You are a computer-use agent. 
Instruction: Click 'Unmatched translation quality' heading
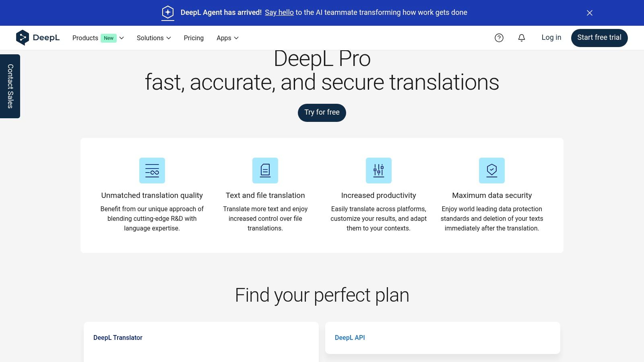tap(152, 195)
